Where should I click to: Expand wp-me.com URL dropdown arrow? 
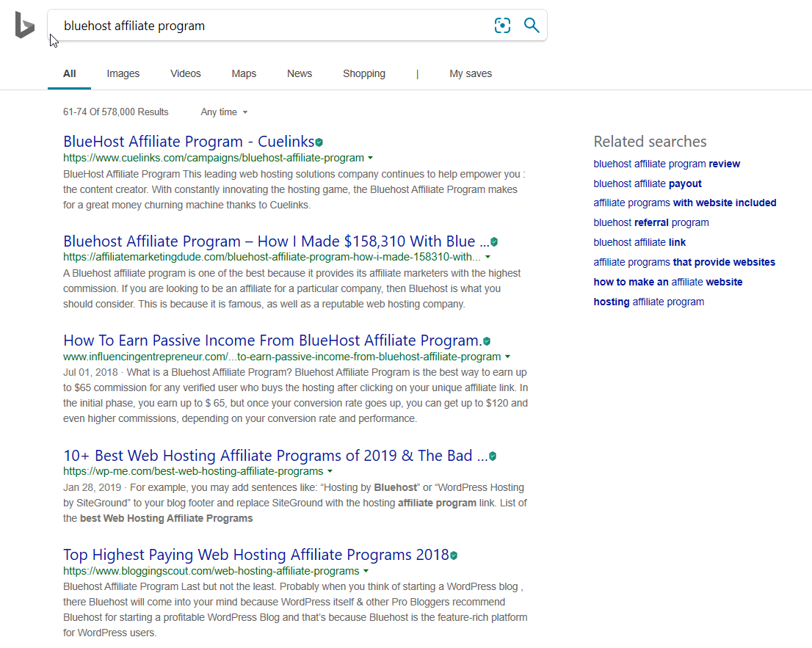point(330,472)
